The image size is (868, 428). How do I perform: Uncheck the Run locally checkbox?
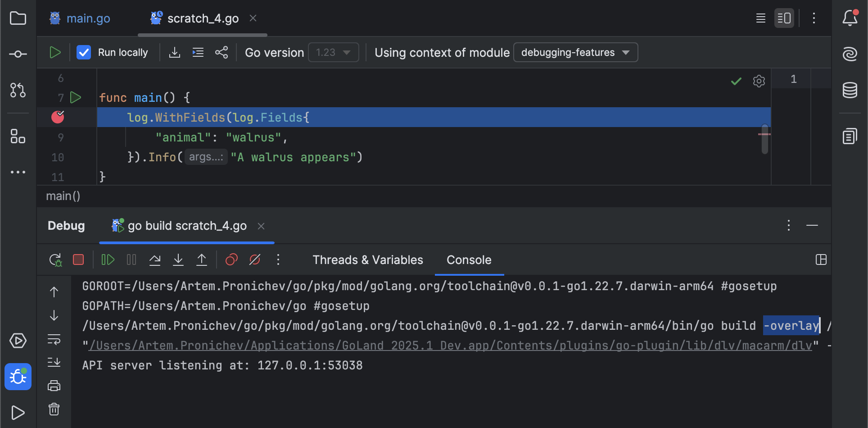point(84,53)
